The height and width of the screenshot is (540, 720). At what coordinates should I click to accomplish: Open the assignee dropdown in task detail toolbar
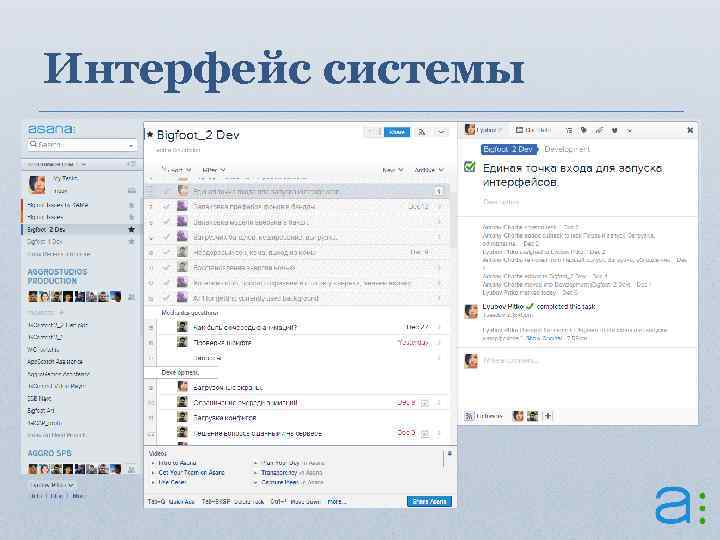[484, 130]
